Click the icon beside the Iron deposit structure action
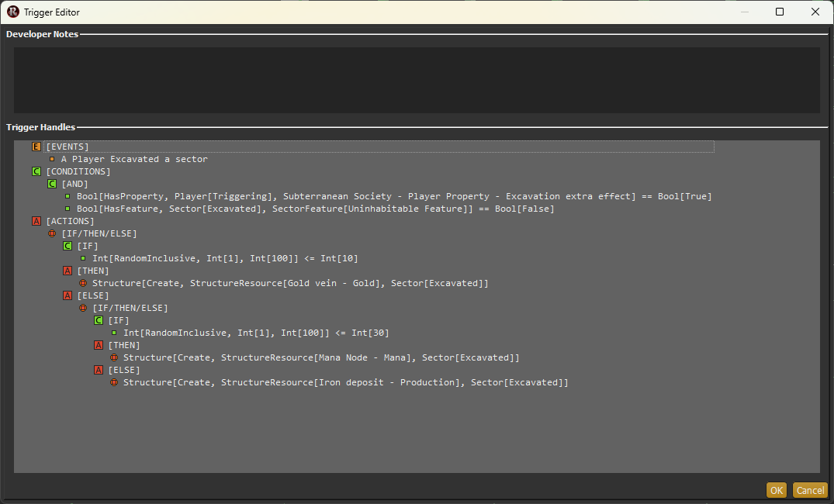834x504 pixels. point(114,382)
